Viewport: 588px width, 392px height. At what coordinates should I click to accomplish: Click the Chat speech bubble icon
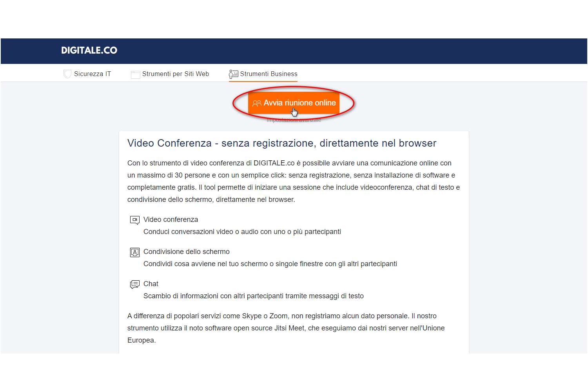[135, 284]
